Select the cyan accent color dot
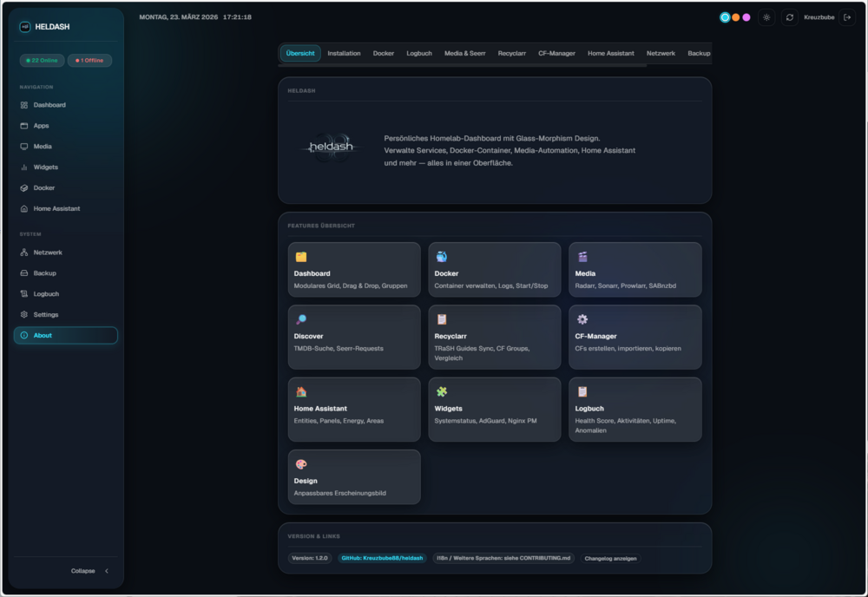Image resolution: width=868 pixels, height=597 pixels. 725,17
